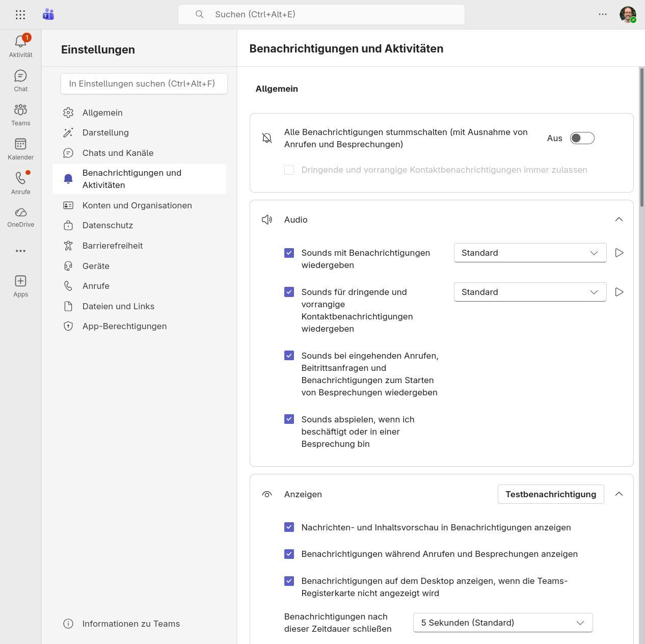Open the '5 Sekunden (Standard)' dropdown
645x644 pixels.
pos(503,623)
